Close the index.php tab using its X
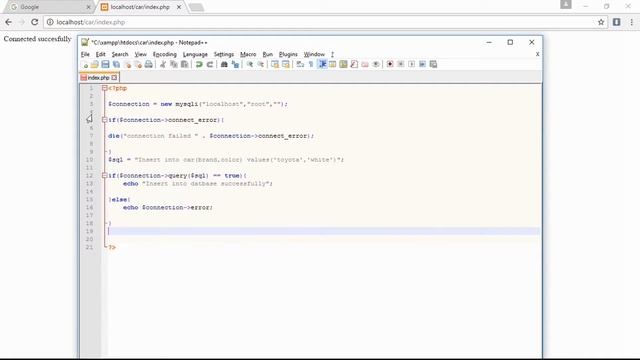The height and width of the screenshot is (360, 640). coord(114,77)
